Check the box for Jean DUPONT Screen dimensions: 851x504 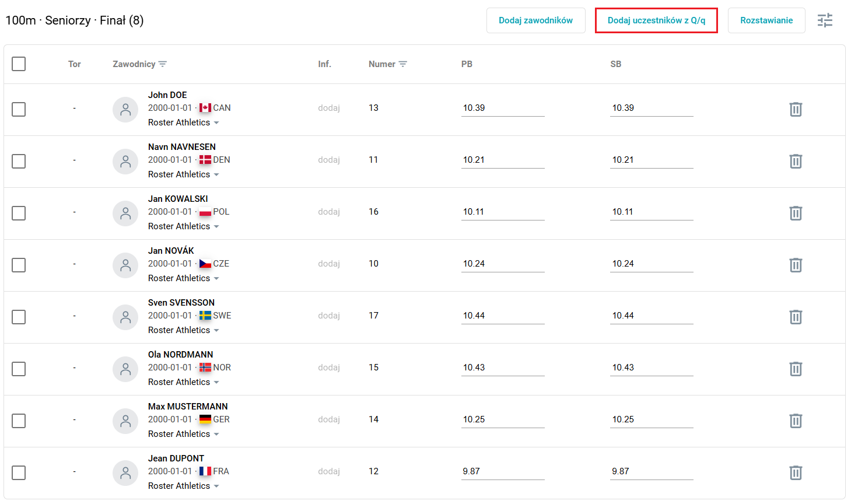tap(19, 473)
